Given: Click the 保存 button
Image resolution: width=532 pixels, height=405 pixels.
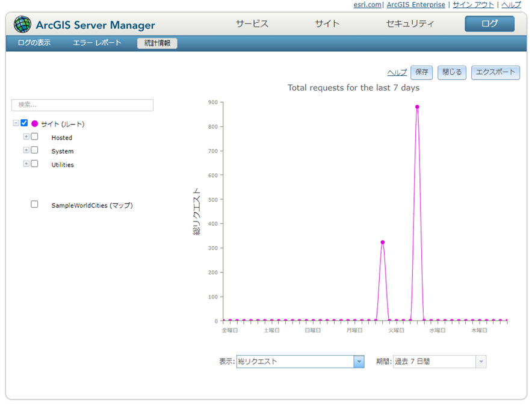Looking at the screenshot, I should click(x=422, y=73).
